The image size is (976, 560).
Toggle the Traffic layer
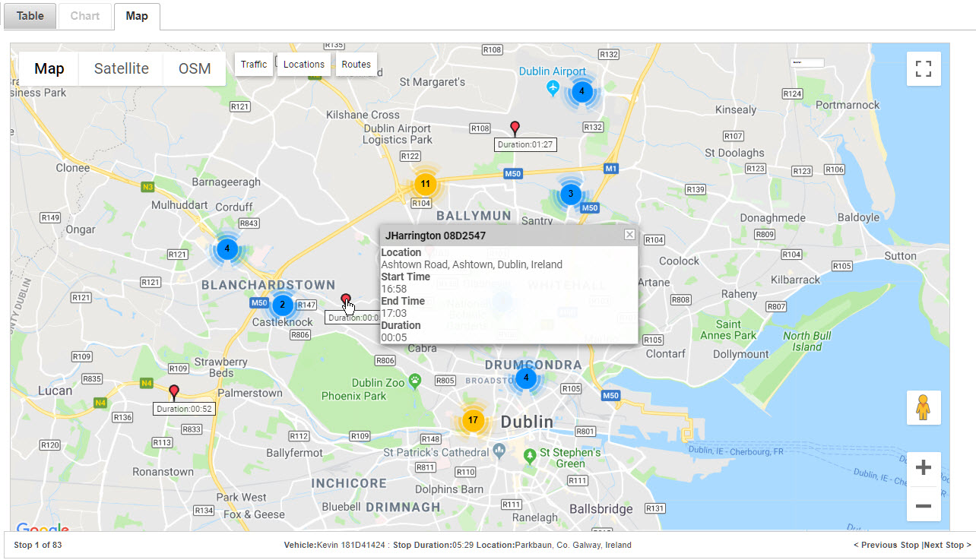click(254, 65)
